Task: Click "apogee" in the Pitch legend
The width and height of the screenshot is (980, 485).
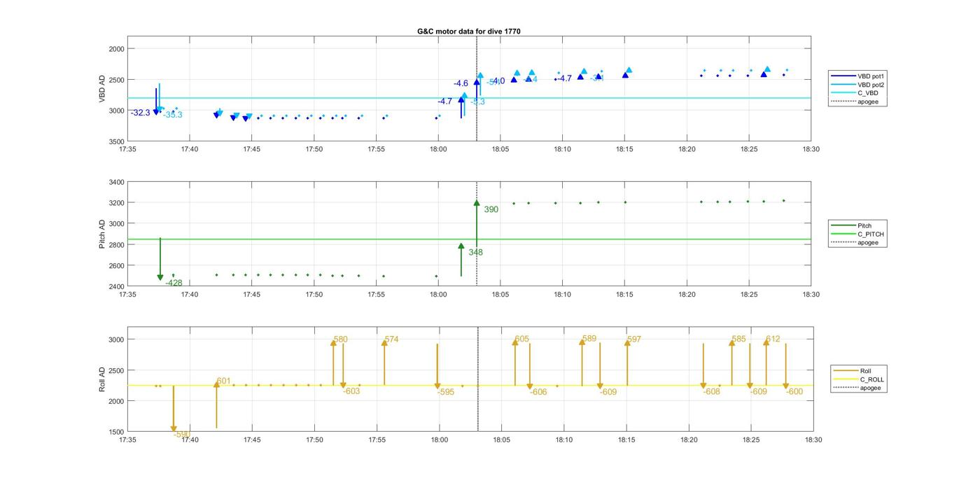Action: (x=868, y=243)
